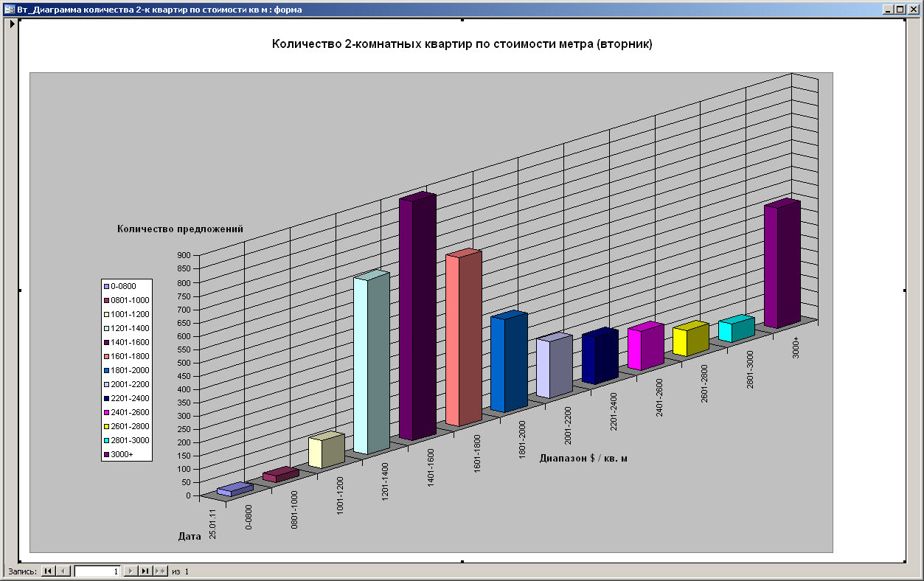Select the cyan 2801-3000 bar
Image resolution: width=924 pixels, height=581 pixels.
[x=736, y=329]
